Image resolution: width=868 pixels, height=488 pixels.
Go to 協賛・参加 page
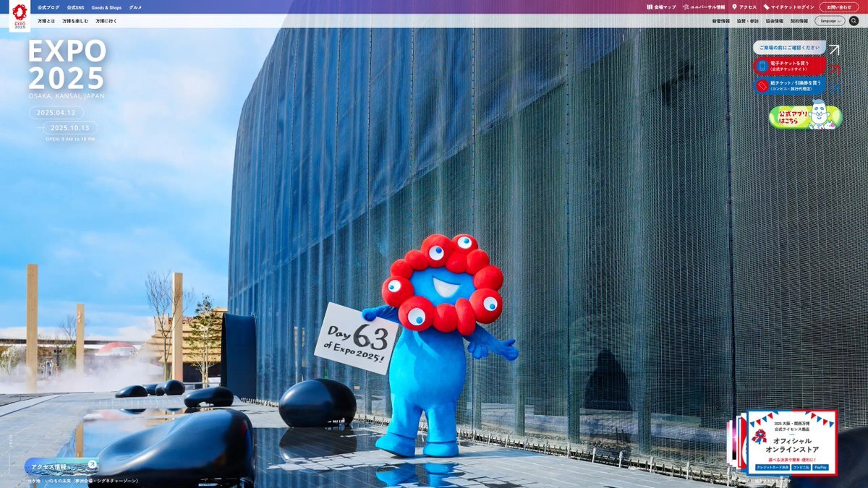748,21
